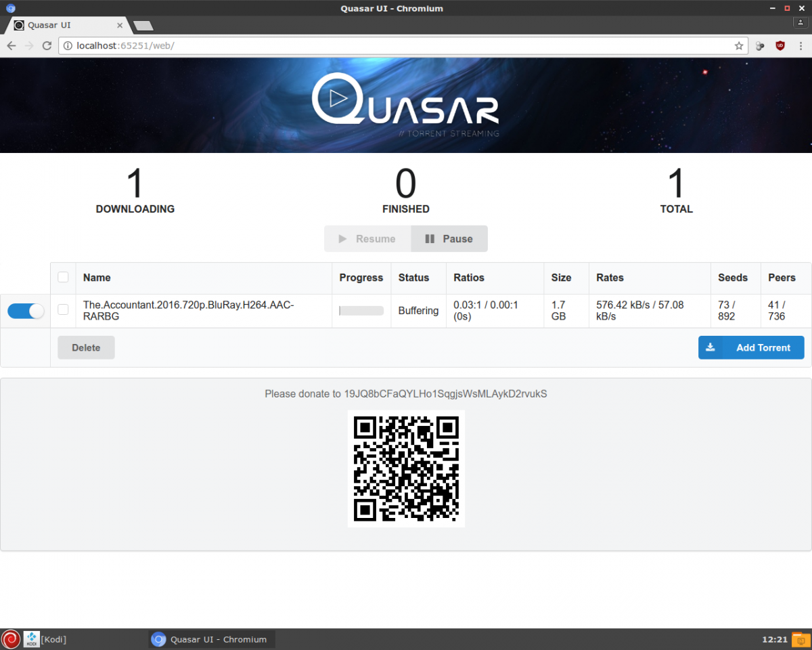The image size is (812, 650).
Task: Click the Resume button
Action: pos(367,238)
